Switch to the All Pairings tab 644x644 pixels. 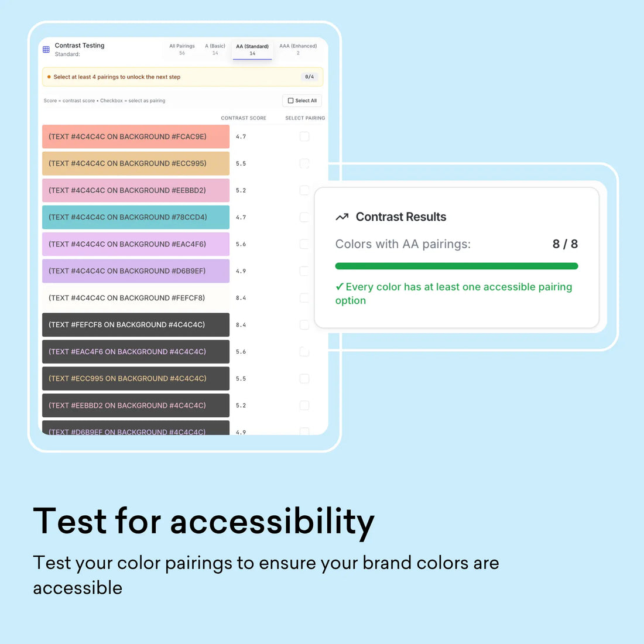181,49
